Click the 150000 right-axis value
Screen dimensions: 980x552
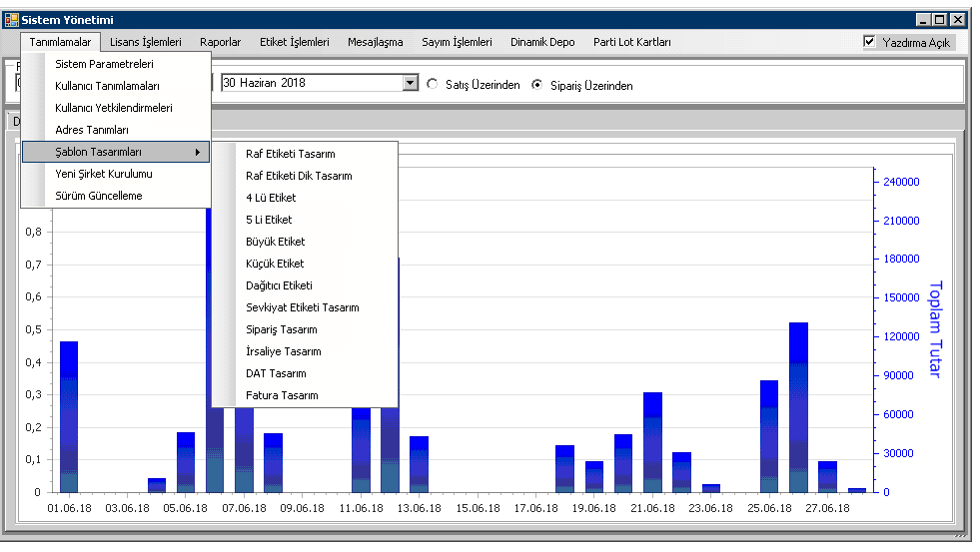(901, 297)
